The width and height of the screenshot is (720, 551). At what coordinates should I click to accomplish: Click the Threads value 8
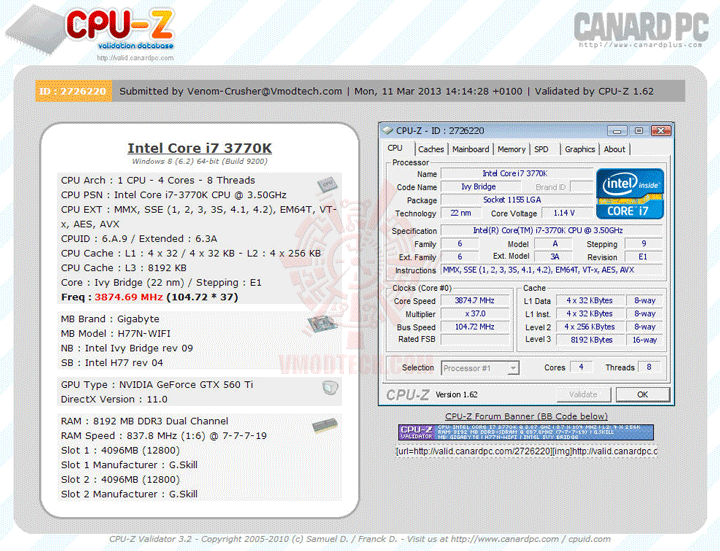point(649,367)
